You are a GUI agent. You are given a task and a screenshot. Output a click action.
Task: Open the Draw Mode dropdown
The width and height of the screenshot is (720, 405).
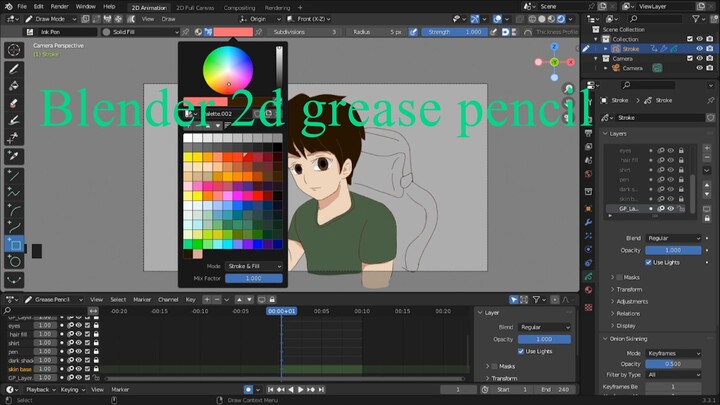pos(51,19)
